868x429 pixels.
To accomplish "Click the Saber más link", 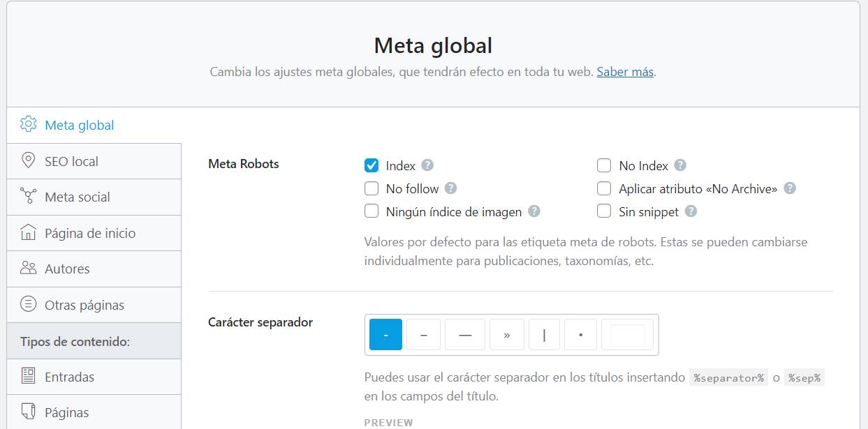I will (x=624, y=72).
